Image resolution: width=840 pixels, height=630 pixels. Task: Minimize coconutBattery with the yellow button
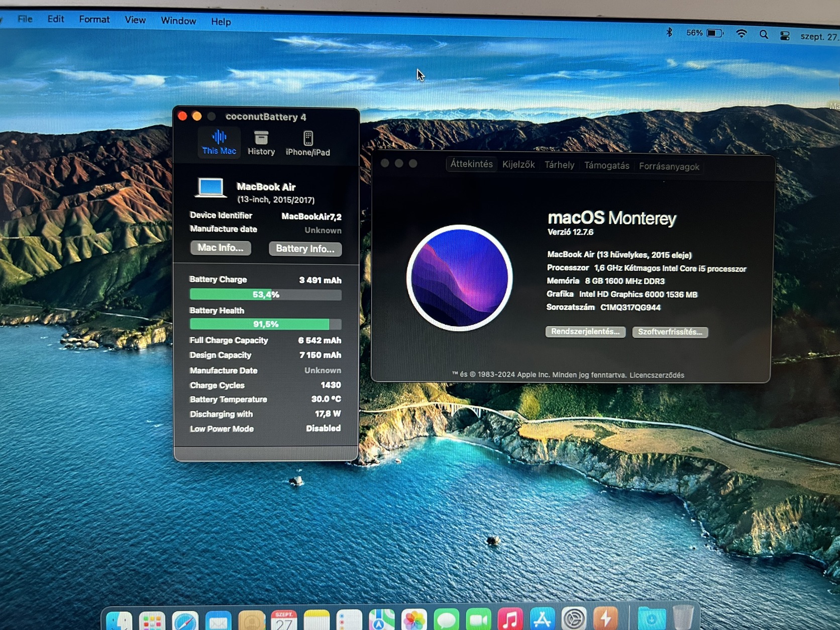pos(197,116)
